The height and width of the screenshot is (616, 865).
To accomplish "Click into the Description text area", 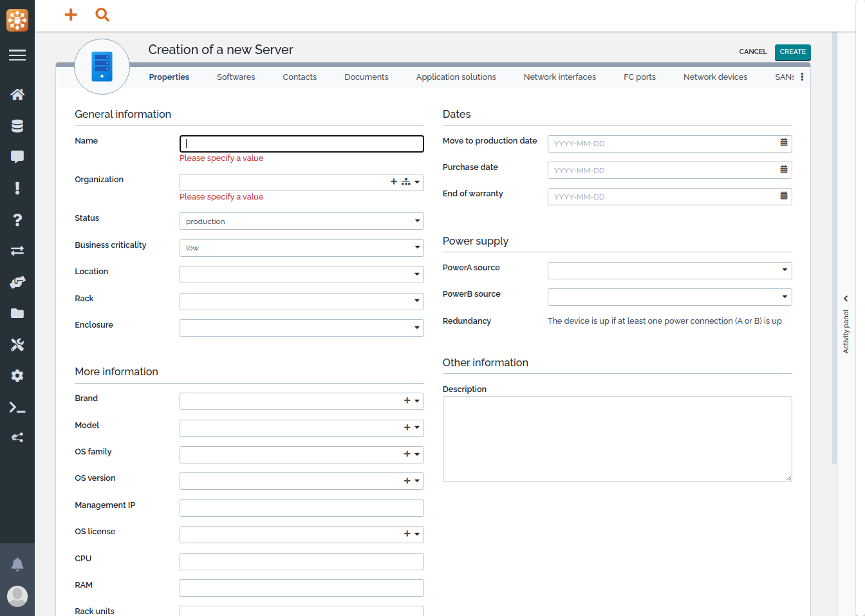I will 617,438.
